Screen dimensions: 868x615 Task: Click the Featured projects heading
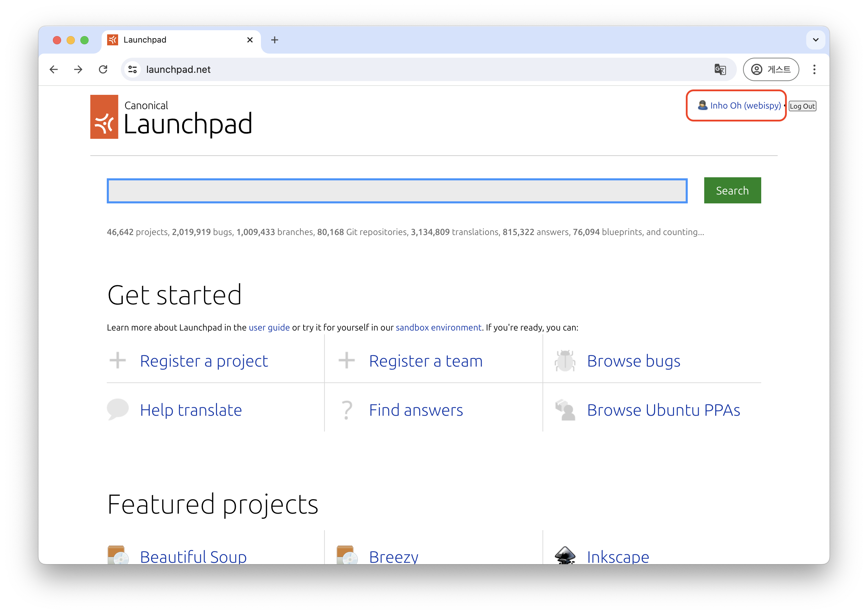click(x=213, y=504)
